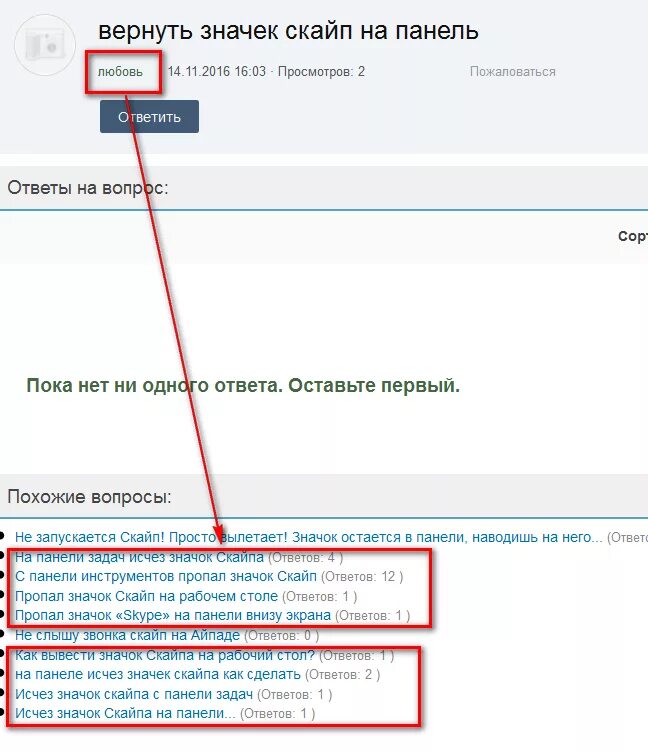Screen dimensions: 648x752
Task: Open 'Не запускается Скайп! Просто вылетает!' question
Action: [x=308, y=537]
